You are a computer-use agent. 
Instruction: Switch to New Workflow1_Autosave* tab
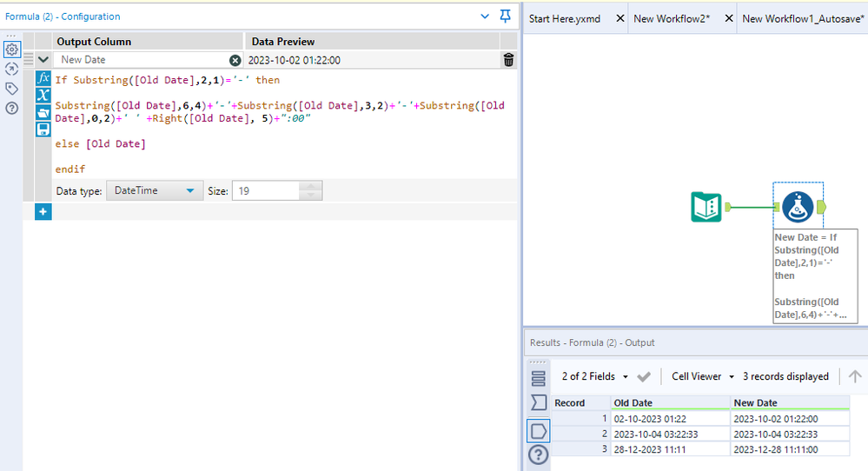[x=803, y=19]
